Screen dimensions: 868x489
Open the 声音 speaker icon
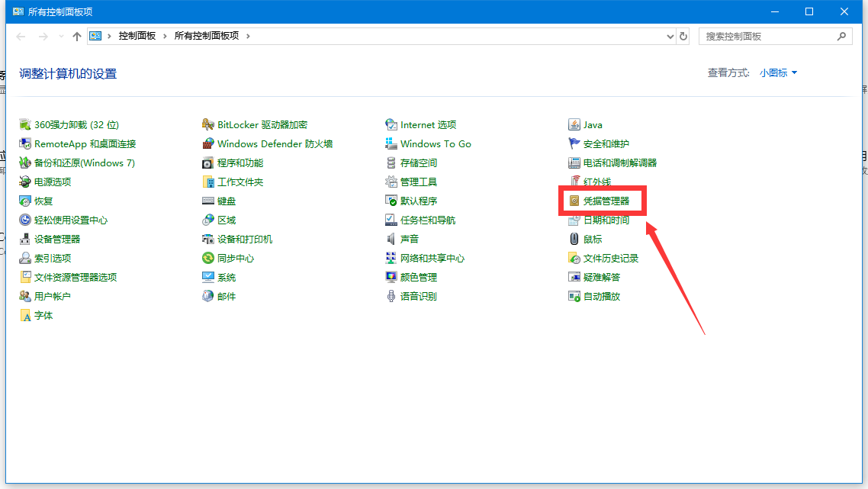coord(391,240)
